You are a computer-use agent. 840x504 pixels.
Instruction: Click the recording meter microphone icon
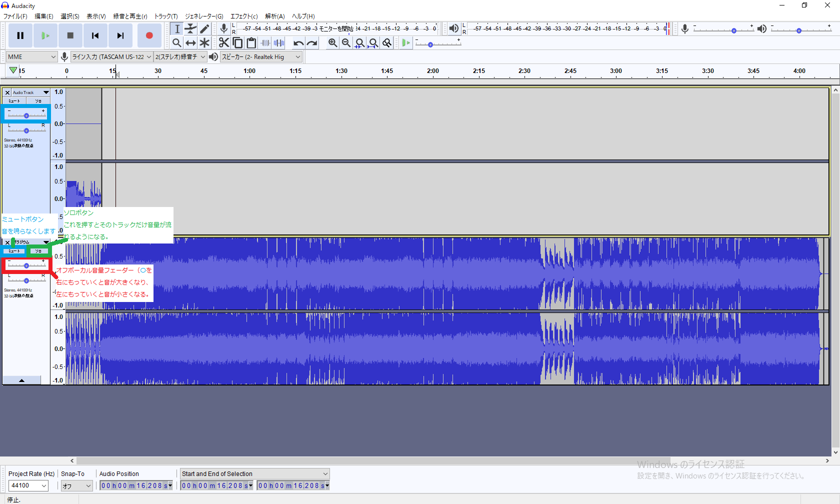(224, 28)
